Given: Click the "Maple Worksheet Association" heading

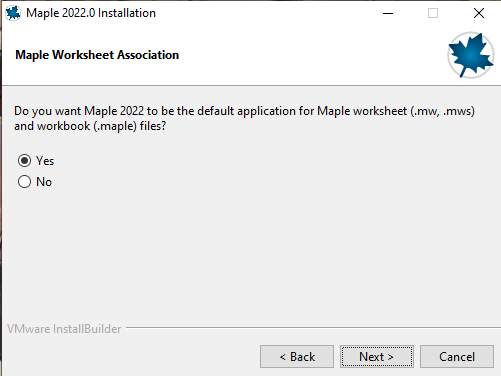Looking at the screenshot, I should point(97,55).
